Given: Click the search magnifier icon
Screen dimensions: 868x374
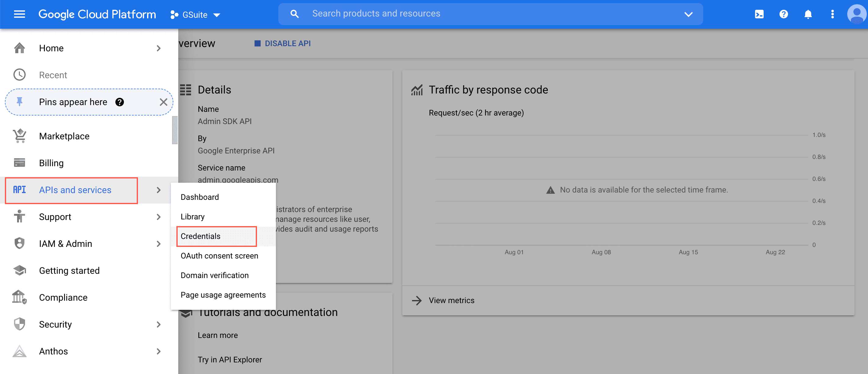Looking at the screenshot, I should [x=294, y=13].
